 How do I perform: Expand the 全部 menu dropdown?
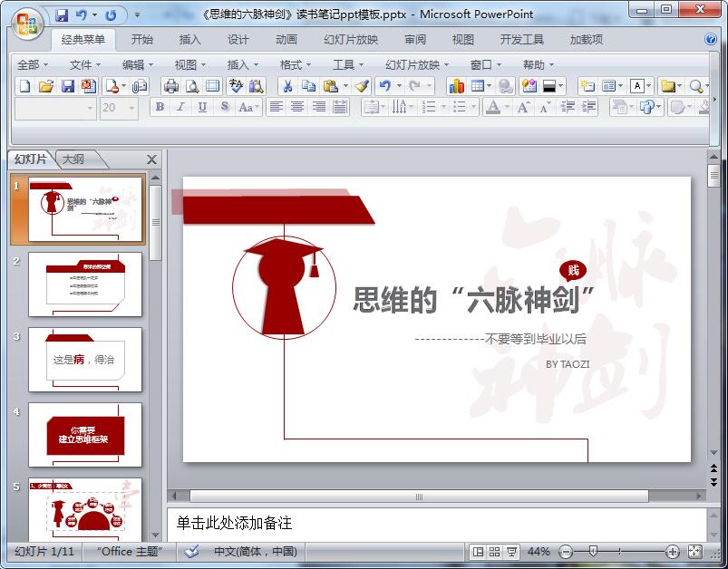33,65
